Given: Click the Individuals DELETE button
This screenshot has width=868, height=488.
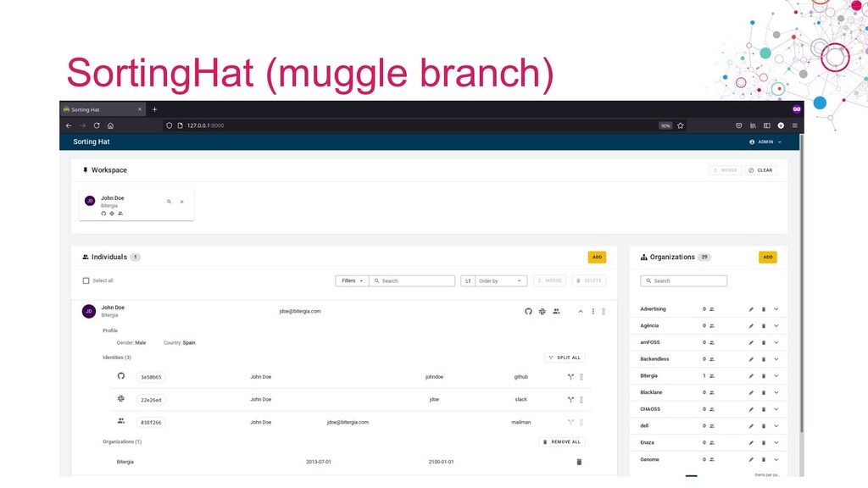Looking at the screenshot, I should pos(589,280).
